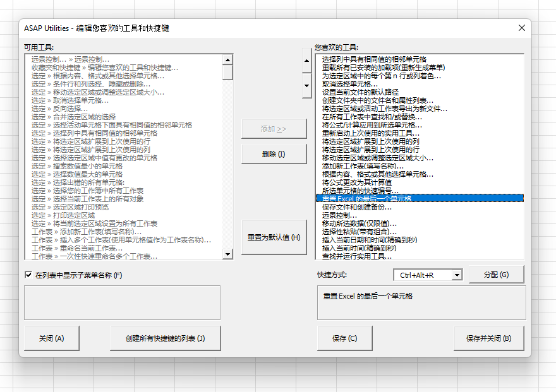Screen dimensions: 556x392
Task: Select favorite 根据内容、格式或其他选择单元格...
Action: 378,174
